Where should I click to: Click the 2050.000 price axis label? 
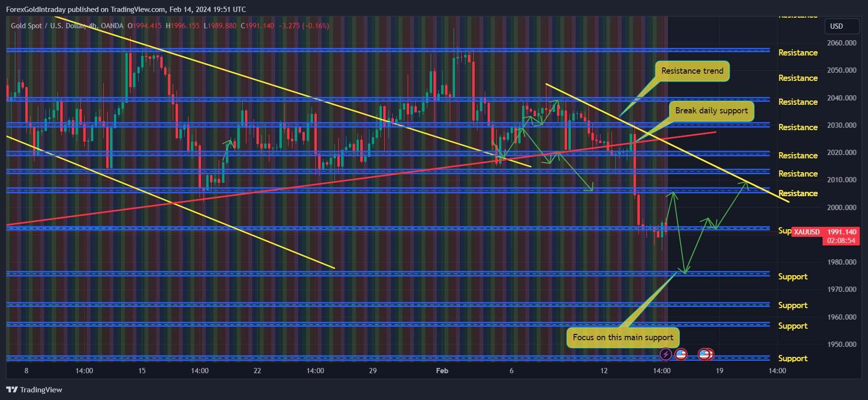tap(842, 70)
